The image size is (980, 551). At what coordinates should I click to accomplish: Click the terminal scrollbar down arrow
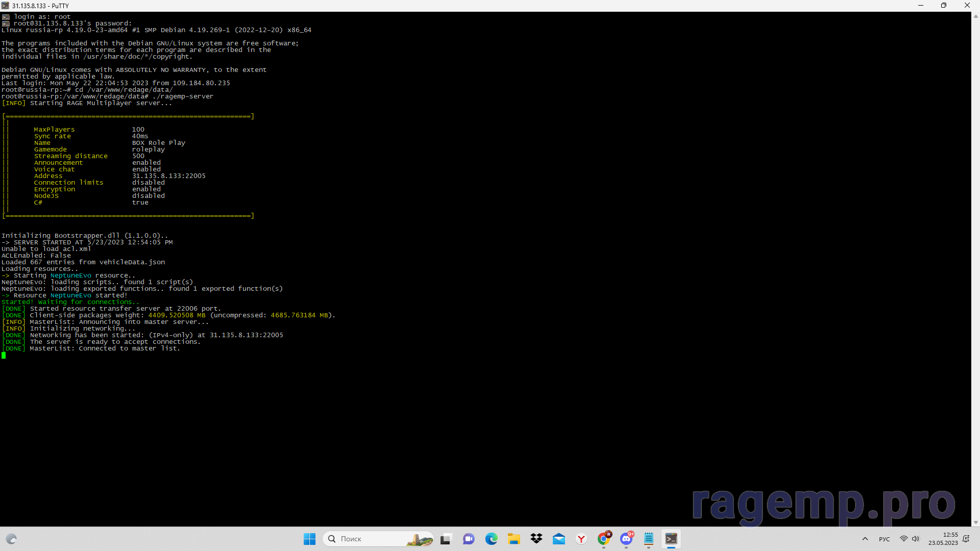tap(976, 522)
